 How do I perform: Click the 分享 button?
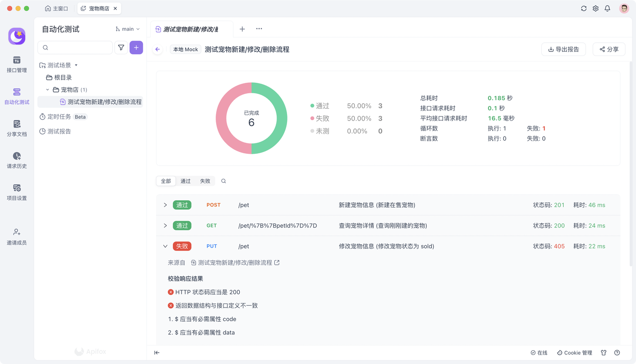[609, 49]
